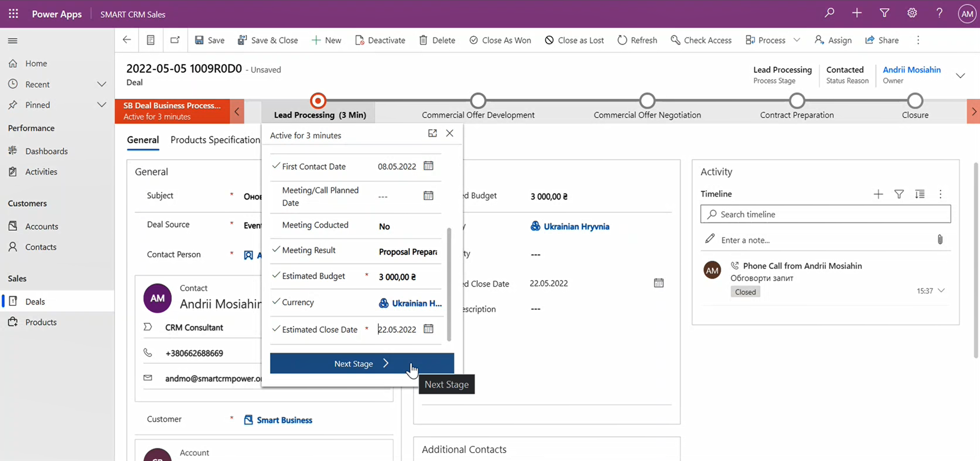Open Ukrainian Hryvnia link in form
The width and height of the screenshot is (980, 461).
pyautogui.click(x=576, y=227)
